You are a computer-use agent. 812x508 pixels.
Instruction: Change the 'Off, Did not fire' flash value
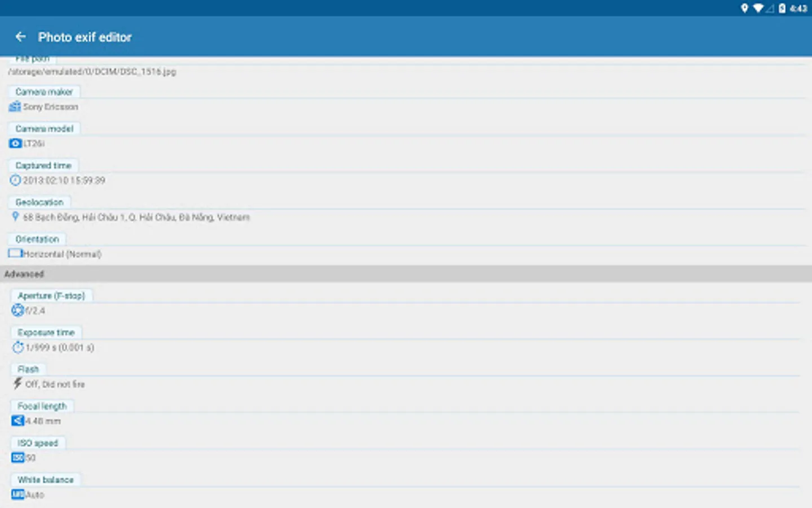(55, 384)
